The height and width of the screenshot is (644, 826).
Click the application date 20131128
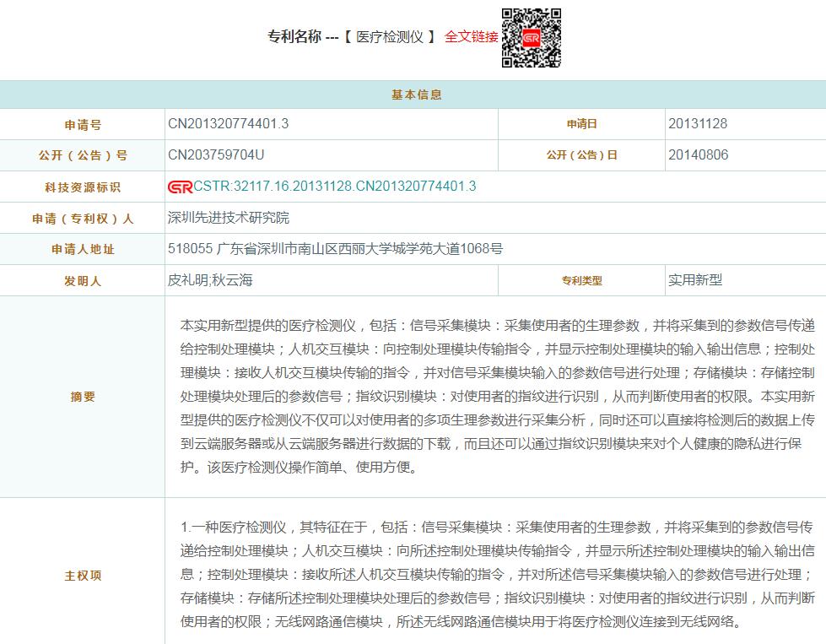coord(698,124)
